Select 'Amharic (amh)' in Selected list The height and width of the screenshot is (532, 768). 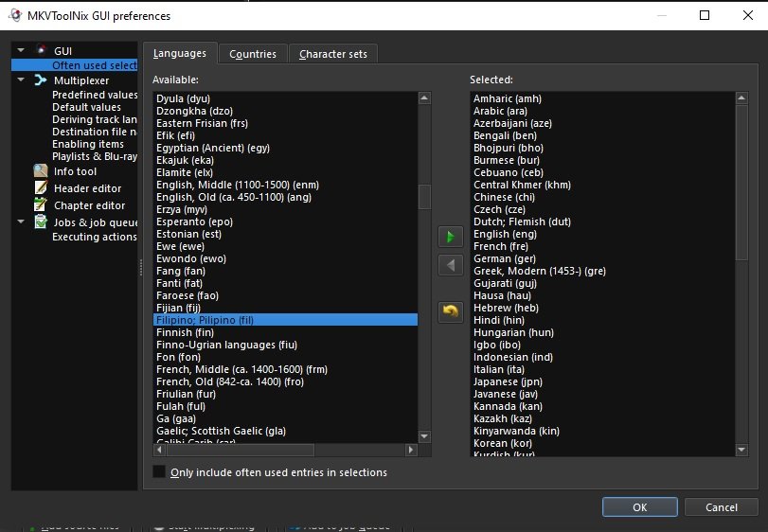[602, 98]
